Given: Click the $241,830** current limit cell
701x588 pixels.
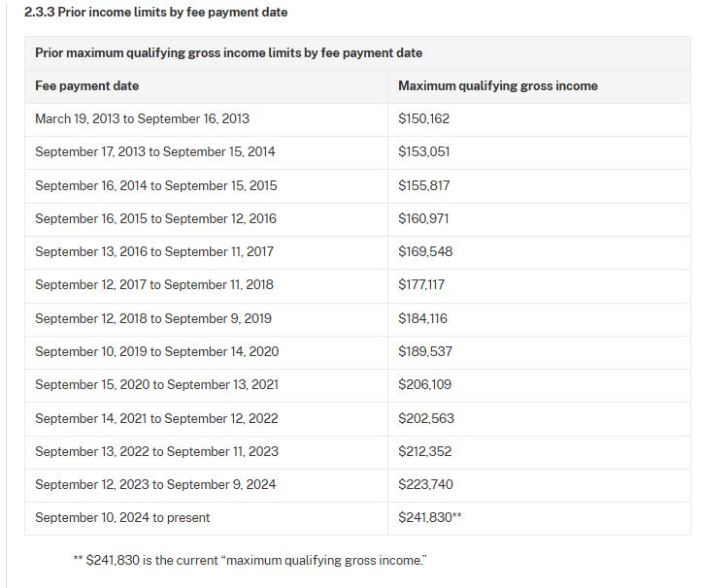Looking at the screenshot, I should pos(429,517).
